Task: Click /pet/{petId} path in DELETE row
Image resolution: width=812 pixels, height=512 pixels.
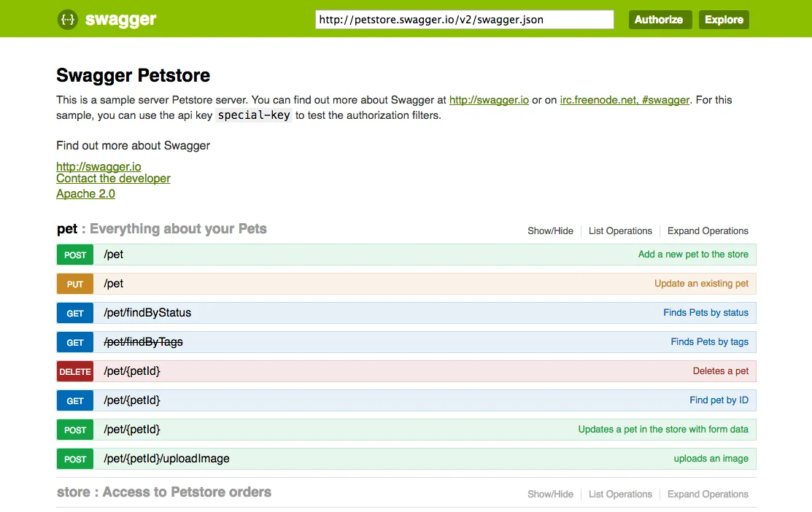Action: [131, 371]
